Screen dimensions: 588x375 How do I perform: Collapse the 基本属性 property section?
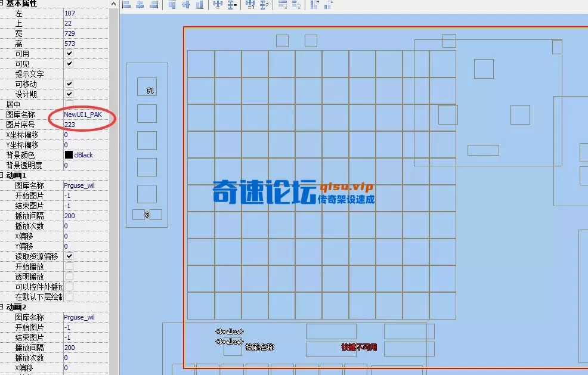coord(3,4)
